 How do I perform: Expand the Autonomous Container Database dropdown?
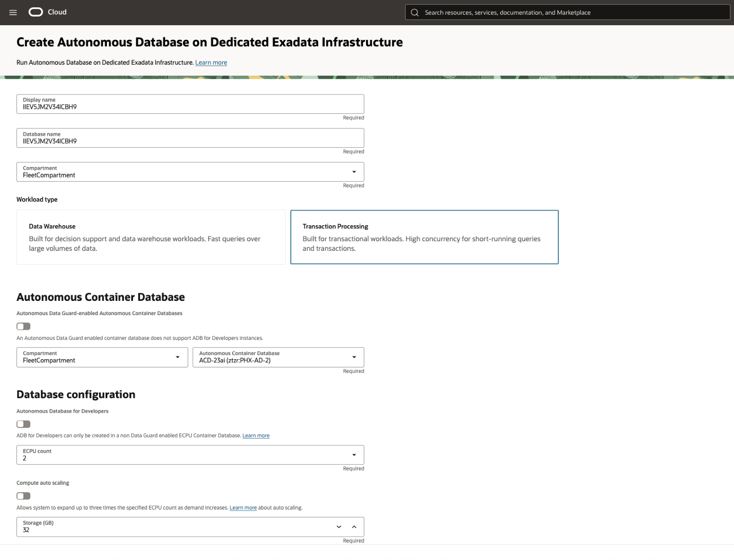(x=278, y=357)
